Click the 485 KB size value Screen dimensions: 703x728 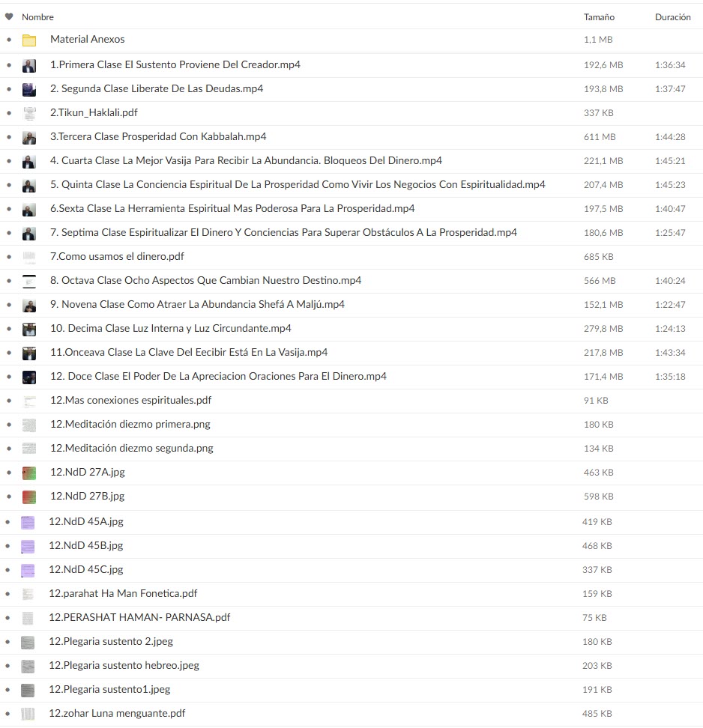pyautogui.click(x=597, y=714)
